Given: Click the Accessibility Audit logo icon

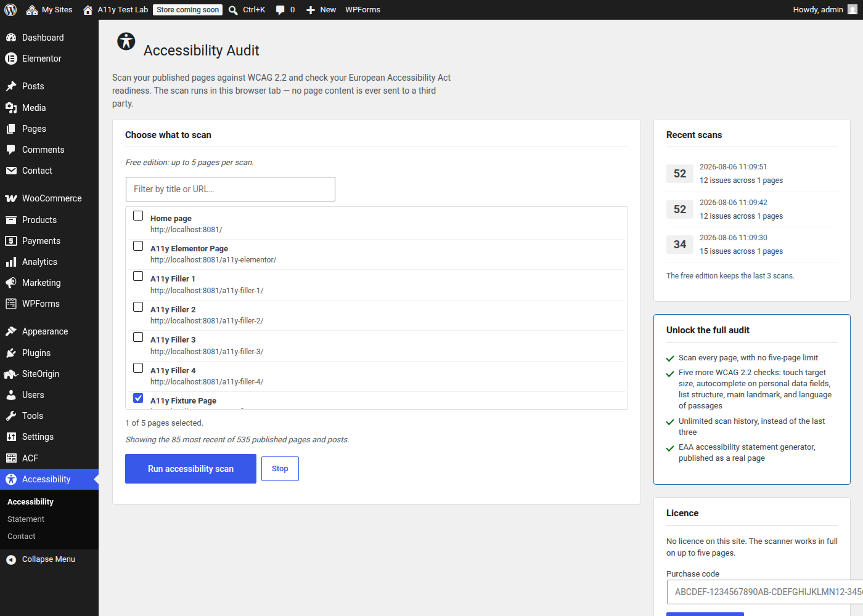Looking at the screenshot, I should click(x=126, y=41).
